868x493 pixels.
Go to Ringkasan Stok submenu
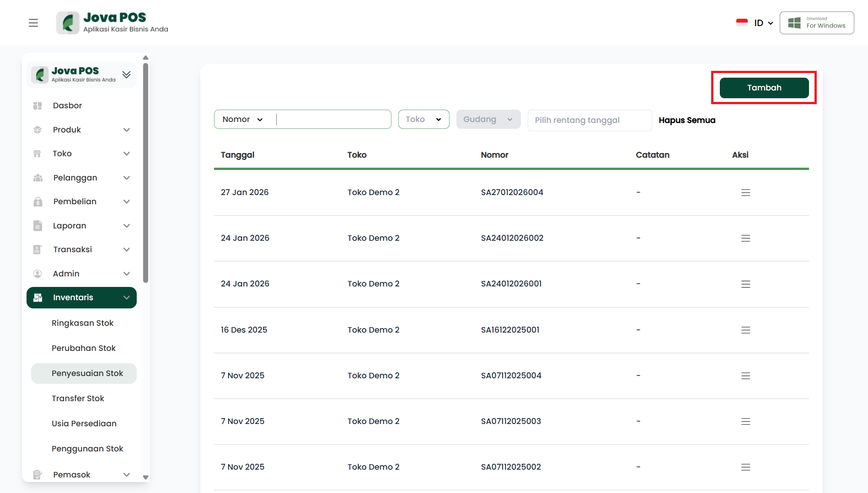(82, 323)
